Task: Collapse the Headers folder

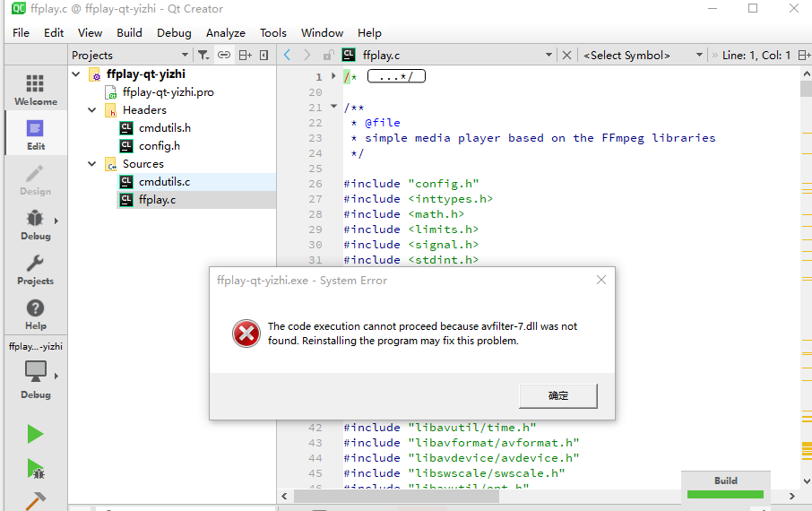Action: [92, 110]
